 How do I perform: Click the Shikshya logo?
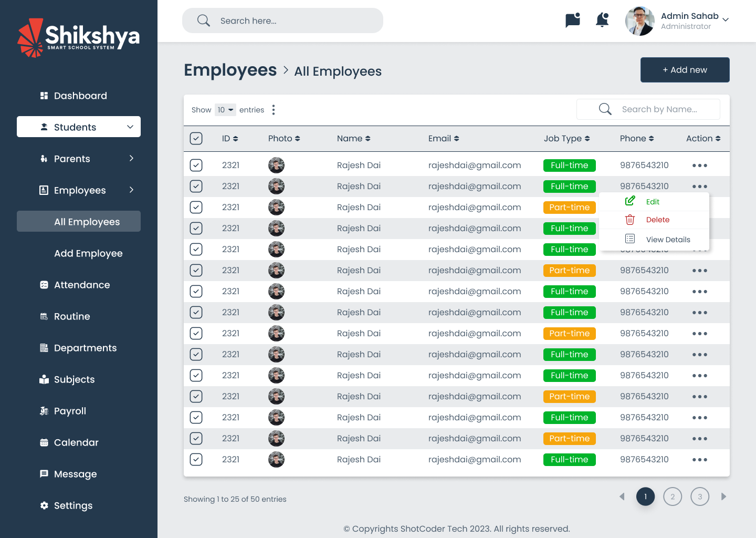click(79, 38)
